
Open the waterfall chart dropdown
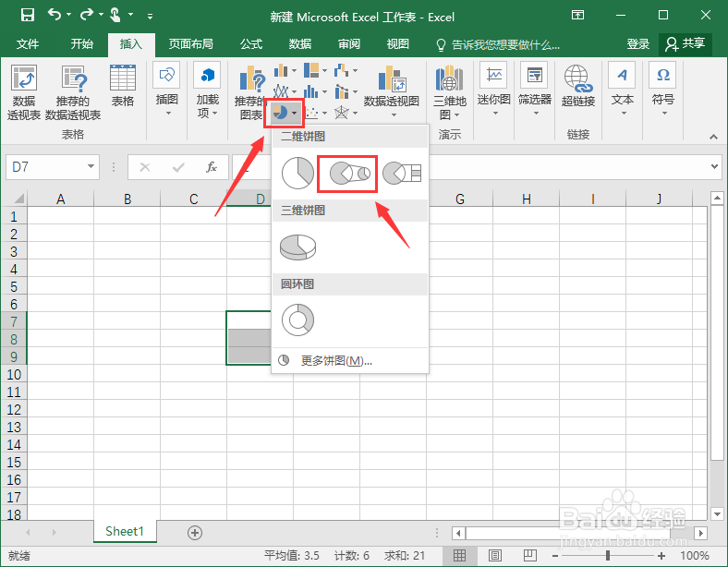(346, 70)
